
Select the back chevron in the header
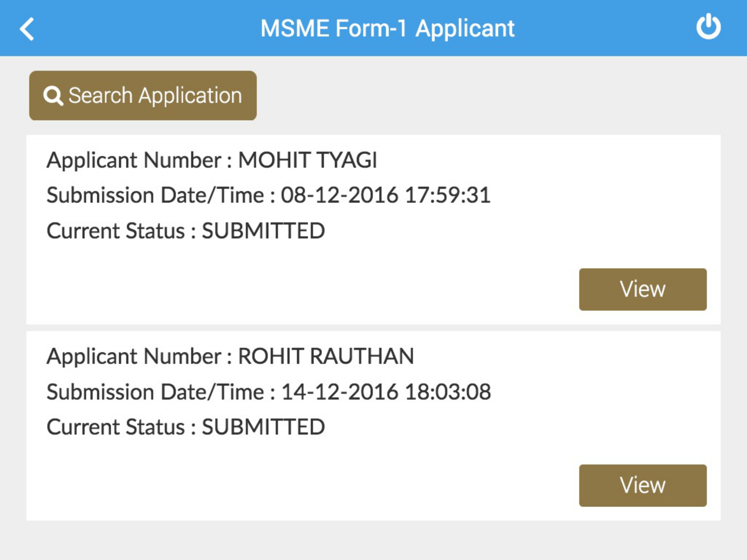click(27, 29)
